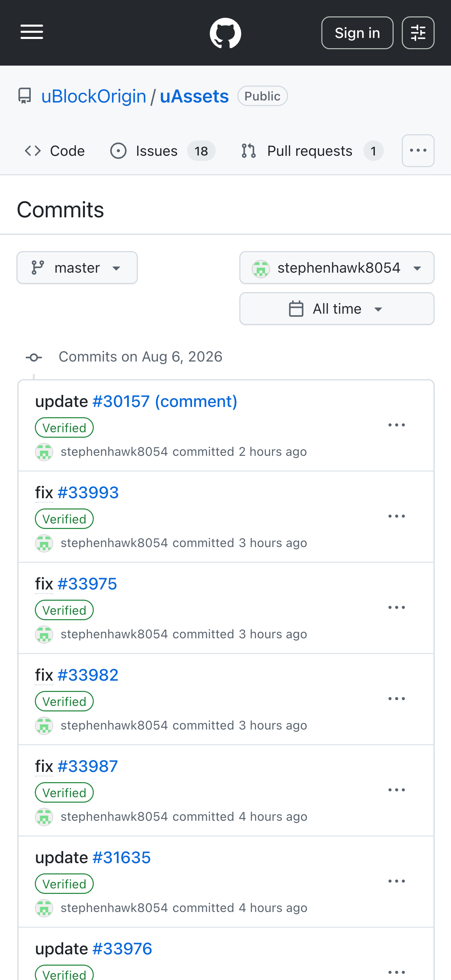This screenshot has height=980, width=451.
Task: Click the repository icon beside uBlockOrigin
Action: [x=25, y=96]
